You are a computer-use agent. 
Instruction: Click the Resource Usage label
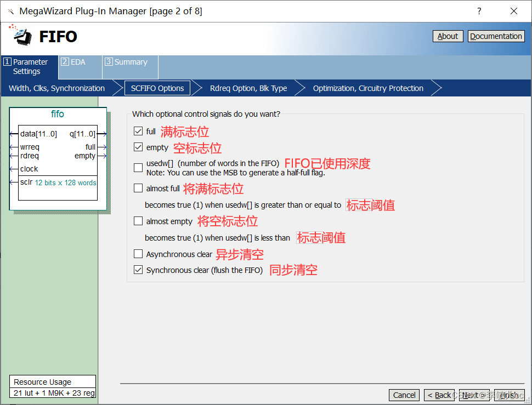[x=42, y=382]
